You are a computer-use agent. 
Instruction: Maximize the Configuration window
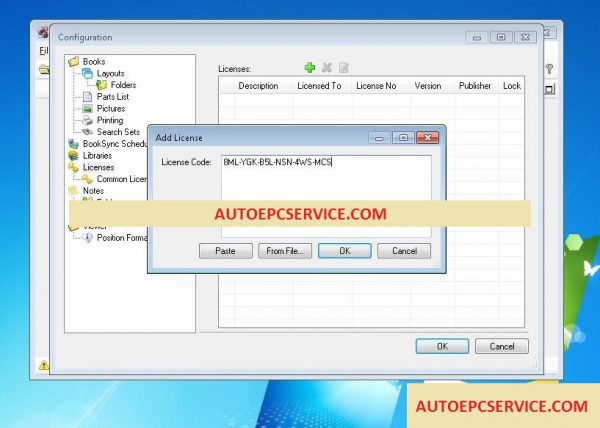pos(501,37)
